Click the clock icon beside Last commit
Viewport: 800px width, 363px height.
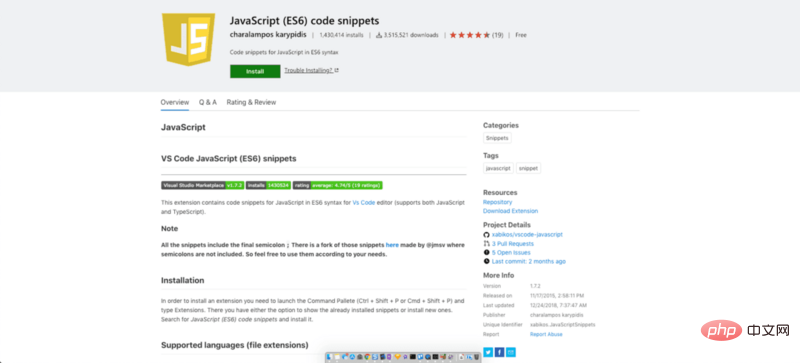tap(486, 261)
